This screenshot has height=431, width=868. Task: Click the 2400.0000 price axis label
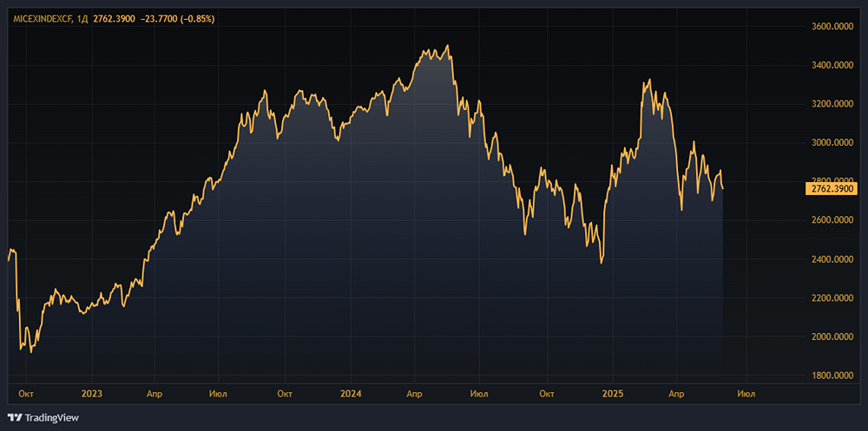833,259
